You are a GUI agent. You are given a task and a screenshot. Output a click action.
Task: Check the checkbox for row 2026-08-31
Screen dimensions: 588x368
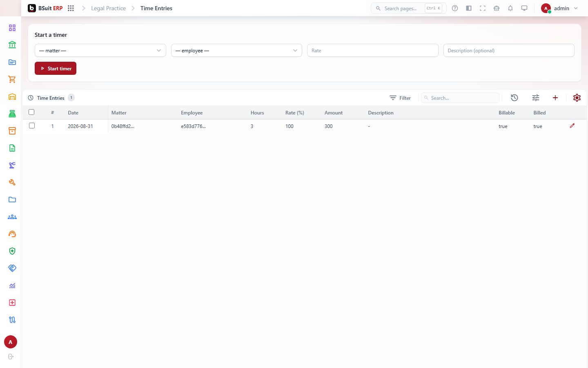(31, 126)
